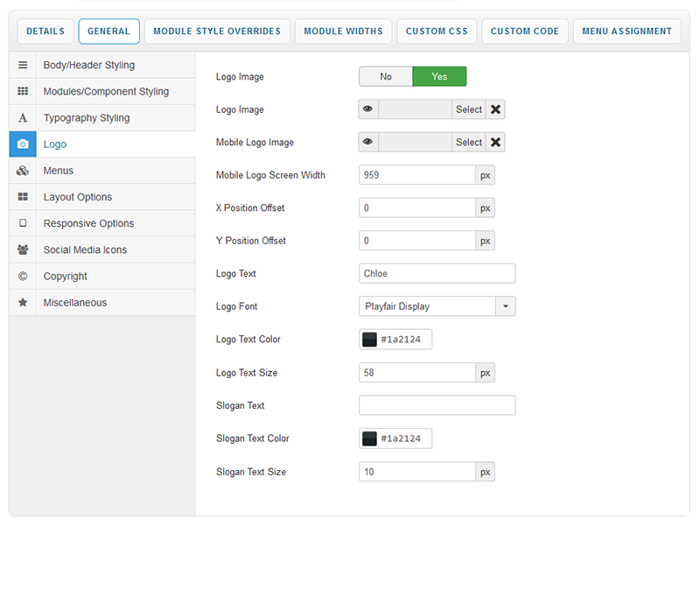Click the Modules/Component Styling grid icon

23,92
